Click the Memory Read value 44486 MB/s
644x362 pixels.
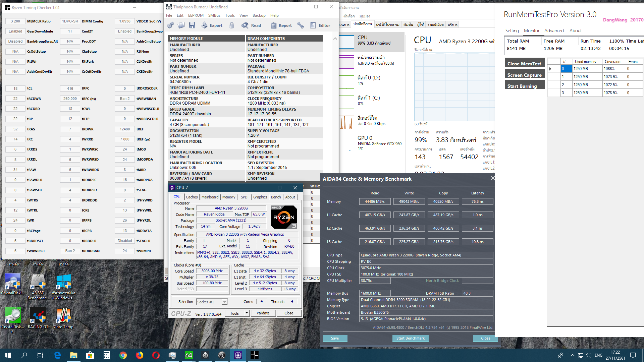(x=375, y=201)
